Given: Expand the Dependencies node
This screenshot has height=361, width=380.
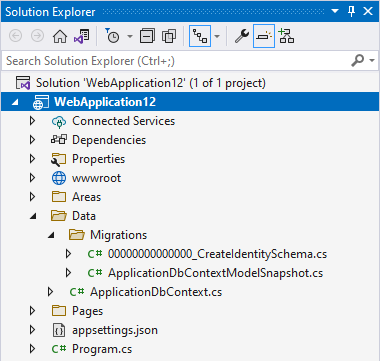Looking at the screenshot, I should (33, 140).
